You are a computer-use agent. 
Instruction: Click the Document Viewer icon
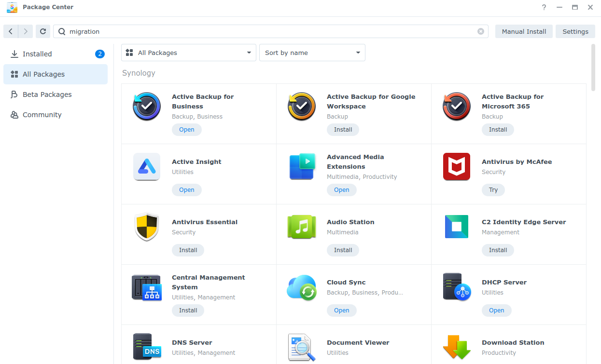point(302,347)
